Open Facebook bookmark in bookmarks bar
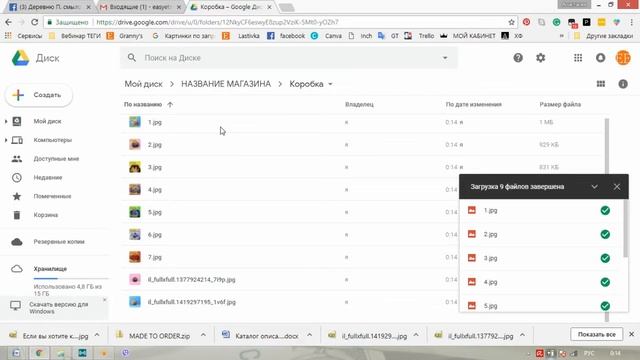 (x=286, y=36)
